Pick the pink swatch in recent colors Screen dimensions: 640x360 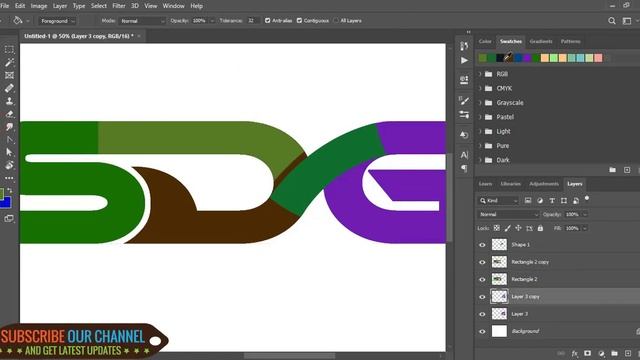[x=598, y=58]
